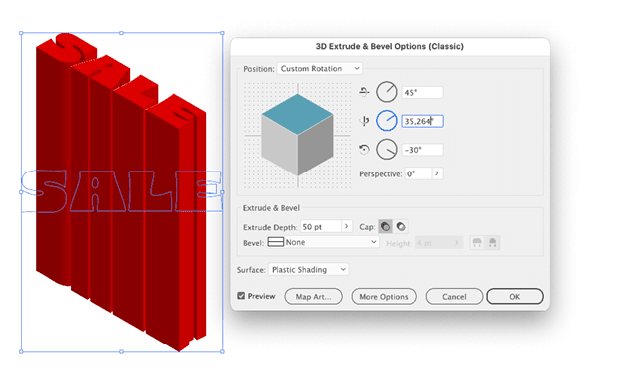Expand the Extrude Depth slider arrow
Viewport: 625px width, 386px height.
click(347, 226)
